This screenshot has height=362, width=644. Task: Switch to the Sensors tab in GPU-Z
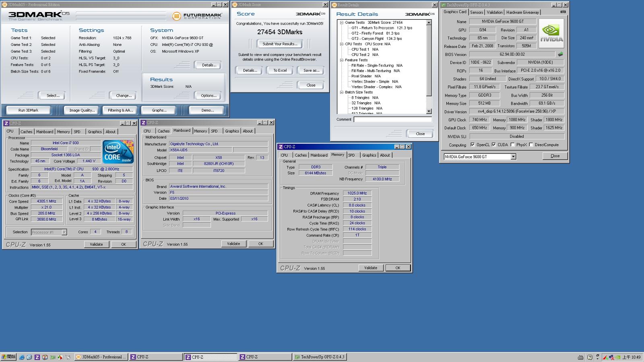pyautogui.click(x=477, y=12)
